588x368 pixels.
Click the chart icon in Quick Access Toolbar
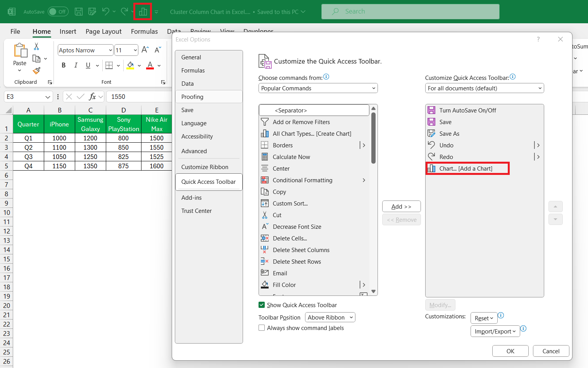tap(143, 12)
